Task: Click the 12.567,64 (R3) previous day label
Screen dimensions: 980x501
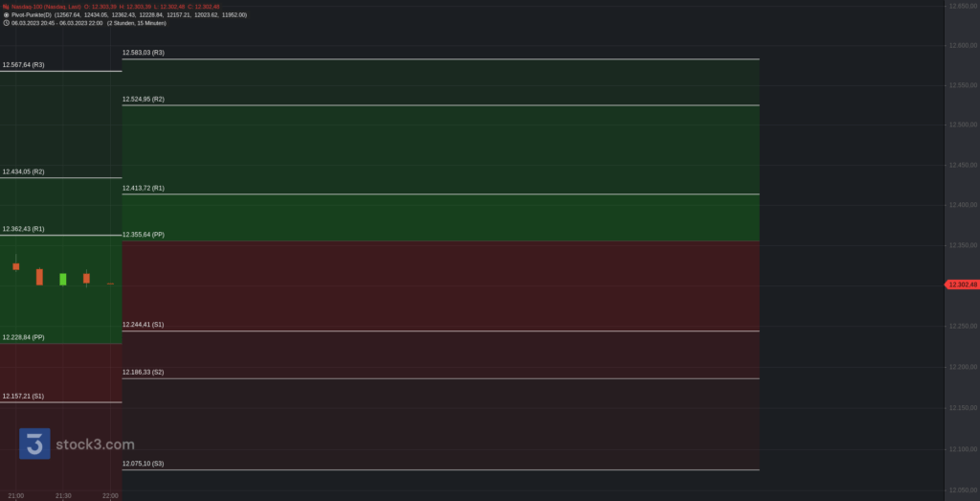Action: [x=23, y=64]
